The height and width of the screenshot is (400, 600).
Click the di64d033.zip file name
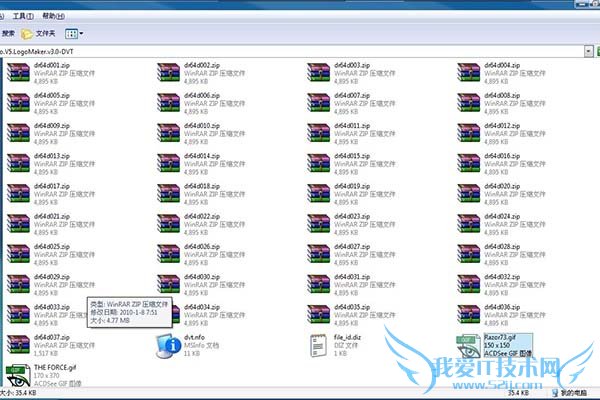coord(52,307)
